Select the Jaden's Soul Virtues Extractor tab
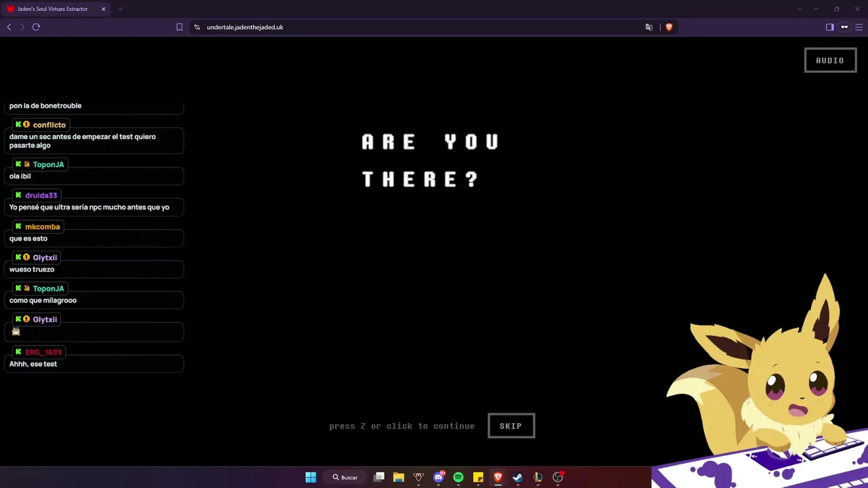Viewport: 868px width, 488px height. coord(56,9)
